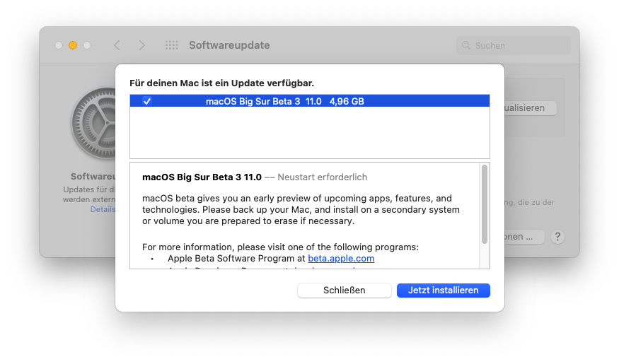Minimize the window with the yellow button
619x364 pixels.
click(x=73, y=45)
